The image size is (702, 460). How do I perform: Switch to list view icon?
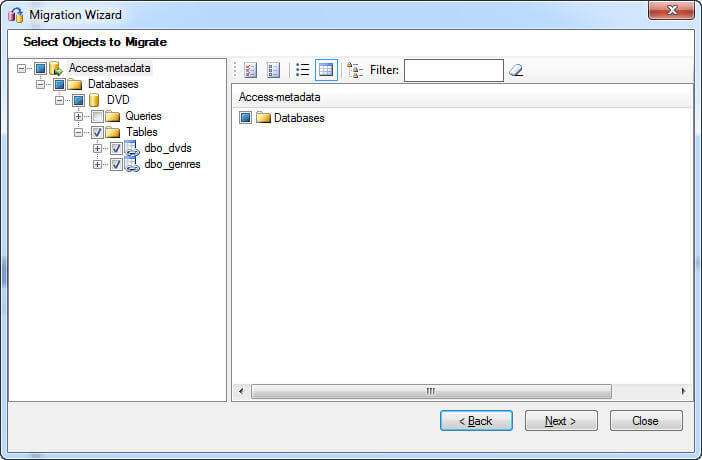(x=303, y=70)
